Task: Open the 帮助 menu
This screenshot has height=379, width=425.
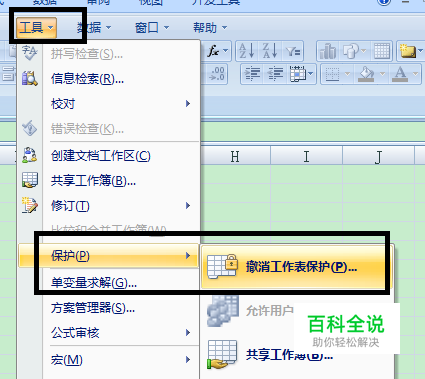Action: (210, 27)
